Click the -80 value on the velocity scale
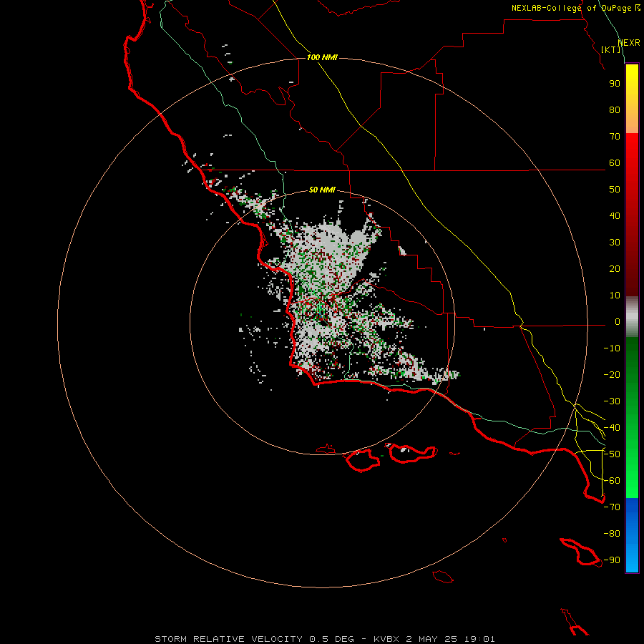 [x=612, y=534]
